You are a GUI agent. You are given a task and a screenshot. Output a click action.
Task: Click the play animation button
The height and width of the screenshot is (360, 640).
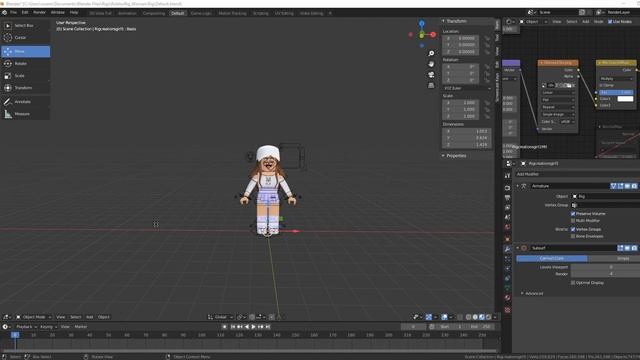point(253,327)
